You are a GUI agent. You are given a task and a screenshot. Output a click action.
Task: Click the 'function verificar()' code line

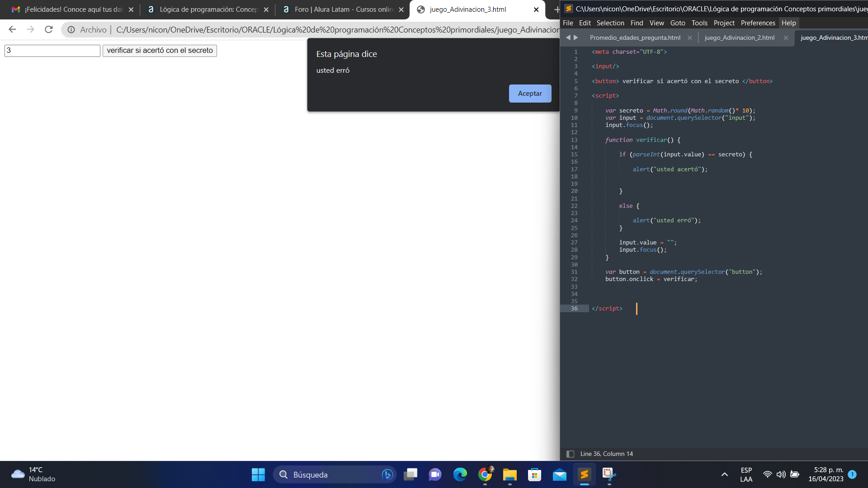click(642, 140)
